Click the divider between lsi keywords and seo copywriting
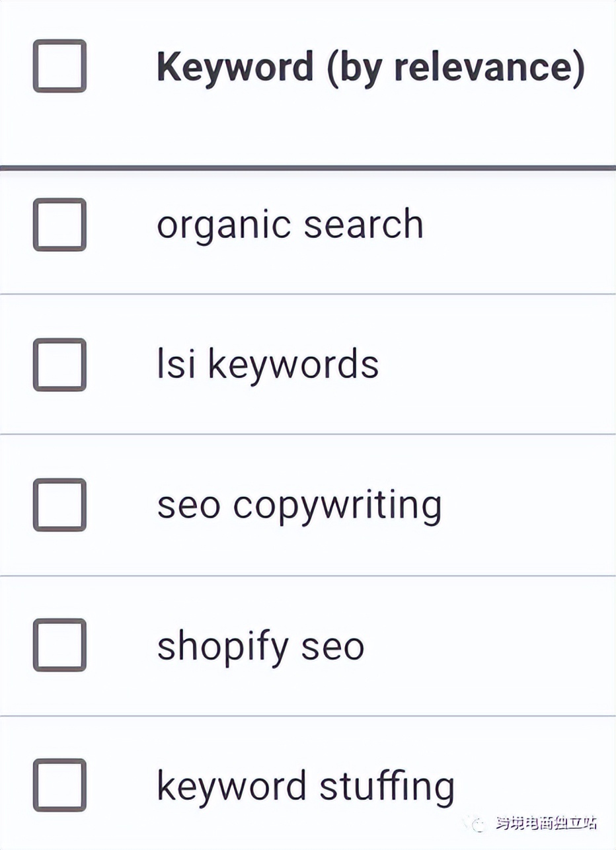The image size is (616, 850). (x=308, y=434)
